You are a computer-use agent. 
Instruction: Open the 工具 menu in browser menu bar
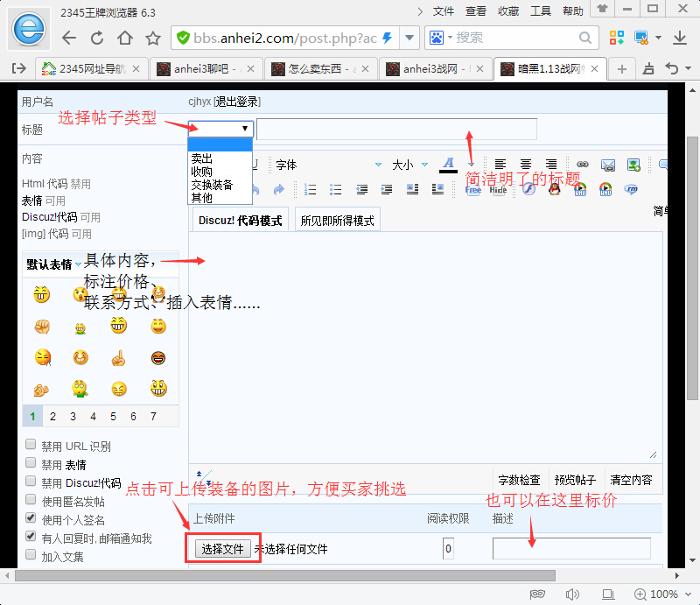click(541, 11)
